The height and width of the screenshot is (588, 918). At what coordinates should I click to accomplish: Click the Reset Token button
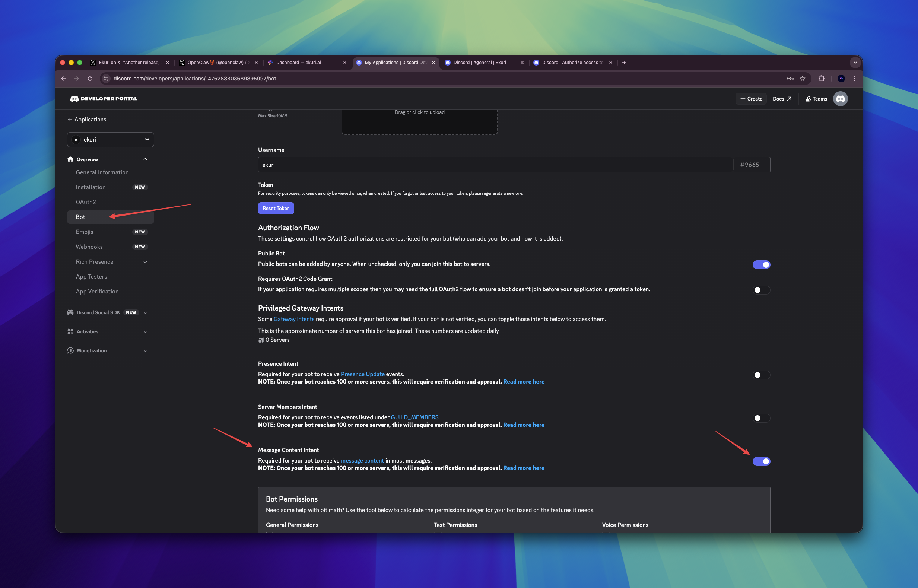click(x=276, y=208)
